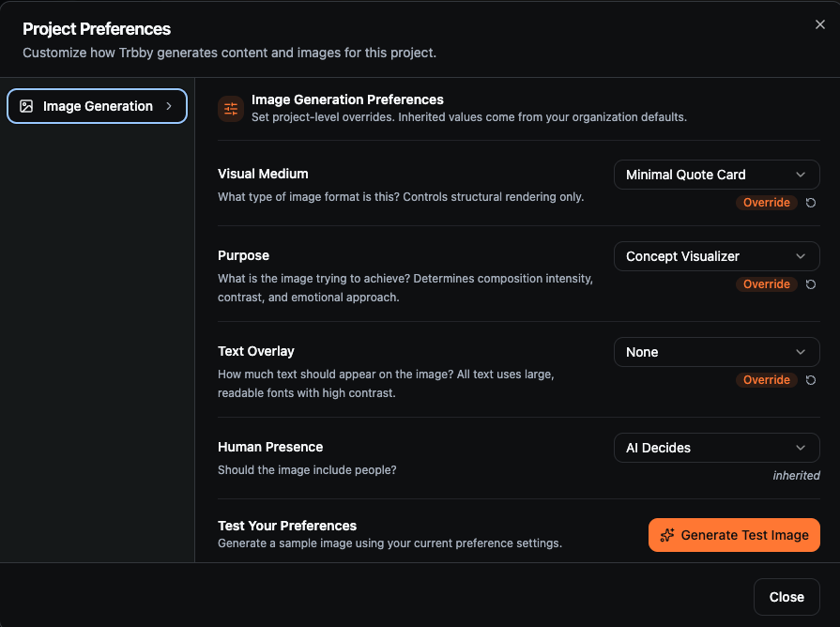Image resolution: width=840 pixels, height=627 pixels.
Task: Click the Purpose Override badge
Action: [x=766, y=284]
